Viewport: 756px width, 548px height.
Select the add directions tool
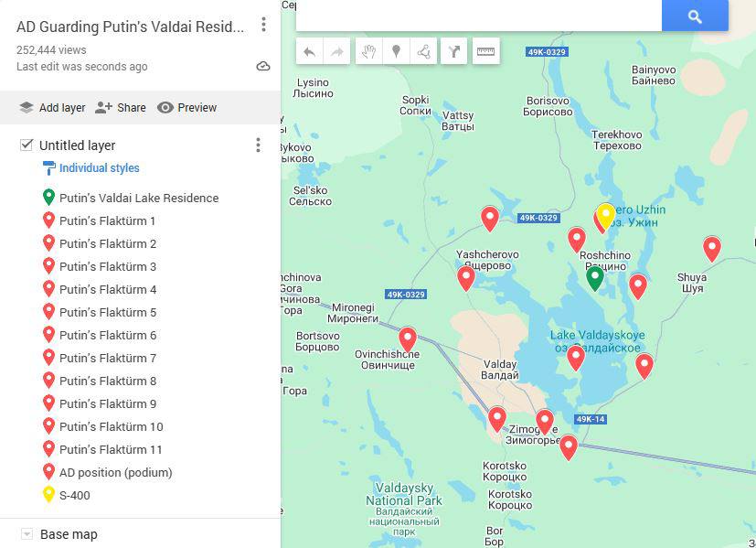(x=454, y=51)
